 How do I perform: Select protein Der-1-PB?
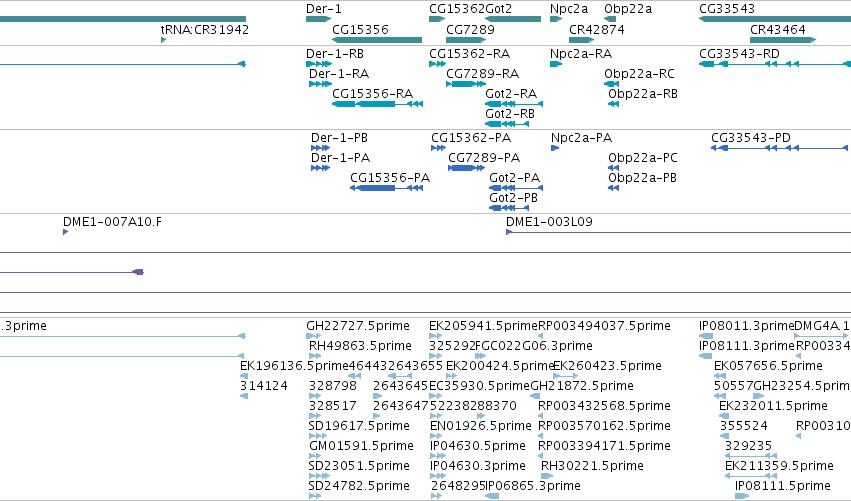(339, 138)
